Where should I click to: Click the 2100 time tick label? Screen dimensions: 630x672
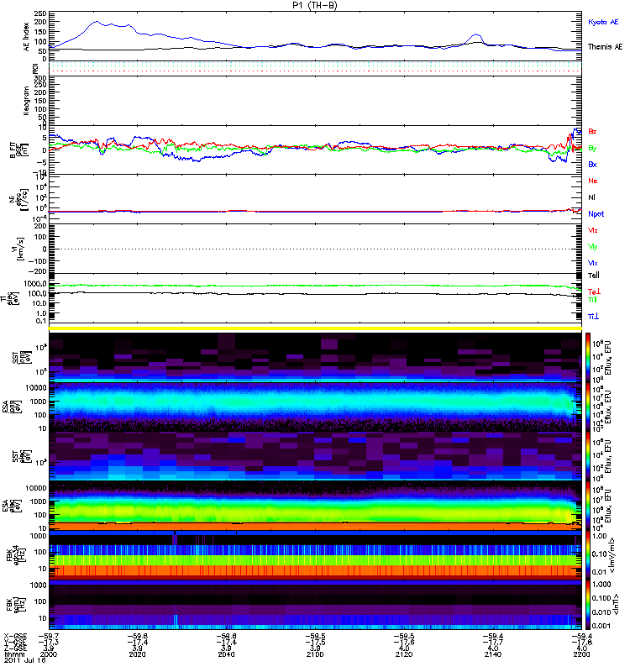pyautogui.click(x=315, y=654)
